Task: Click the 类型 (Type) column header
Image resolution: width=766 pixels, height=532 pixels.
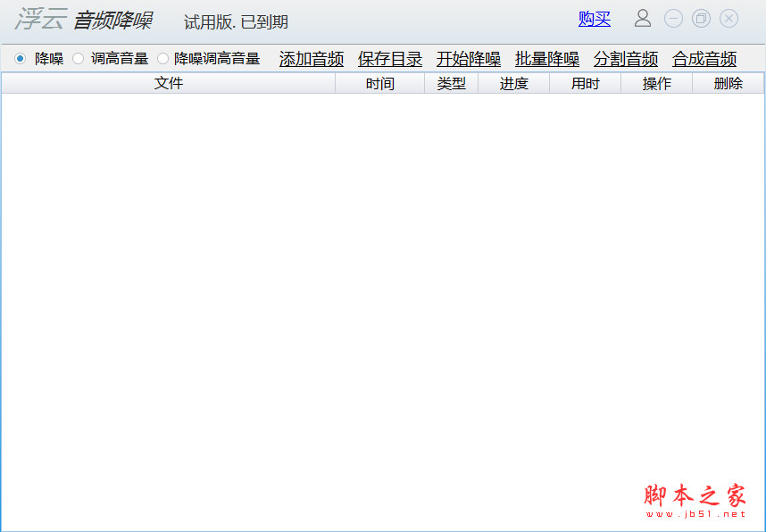Action: click(x=451, y=82)
